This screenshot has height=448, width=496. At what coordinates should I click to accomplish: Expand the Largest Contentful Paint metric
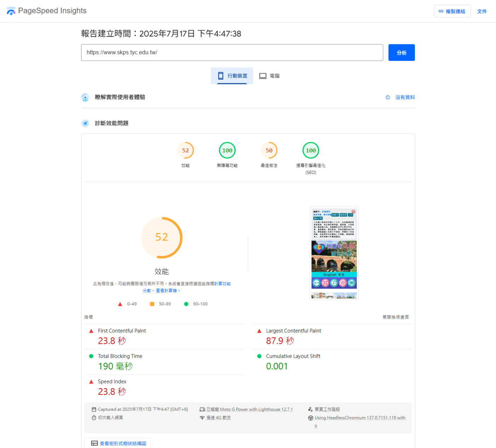tap(293, 331)
